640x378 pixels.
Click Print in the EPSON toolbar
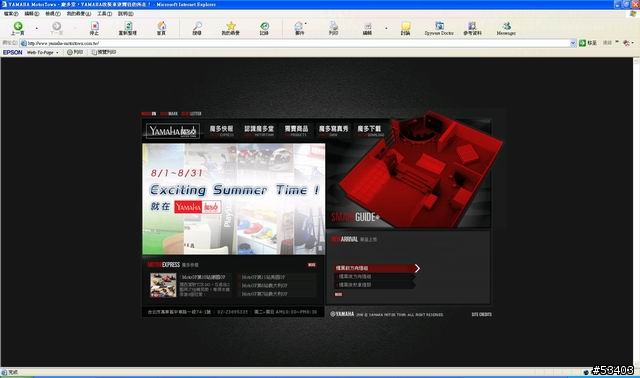click(75, 52)
